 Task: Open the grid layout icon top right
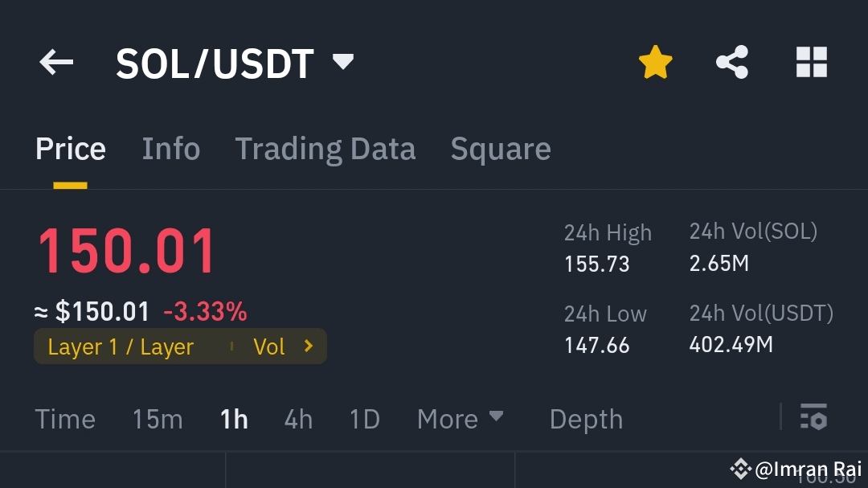(811, 61)
